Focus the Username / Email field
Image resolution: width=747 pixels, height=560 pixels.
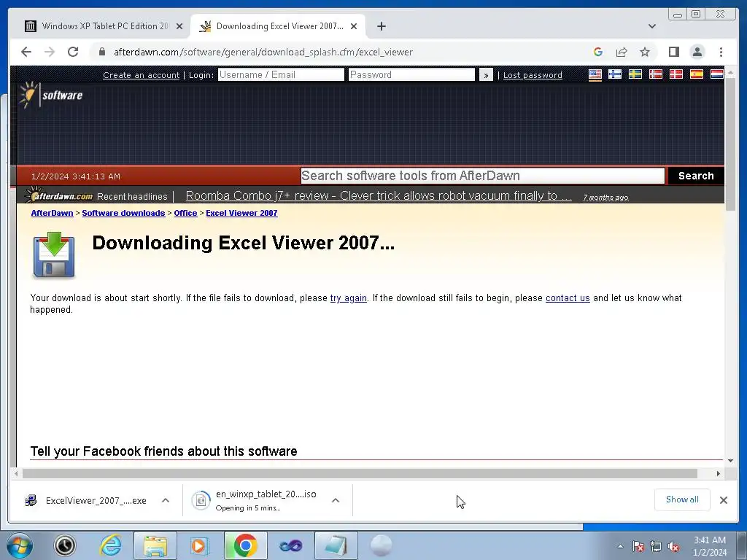281,75
